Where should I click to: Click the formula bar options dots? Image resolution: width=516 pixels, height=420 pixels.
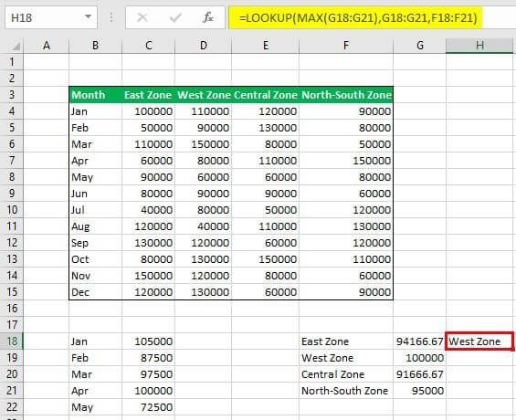111,17
